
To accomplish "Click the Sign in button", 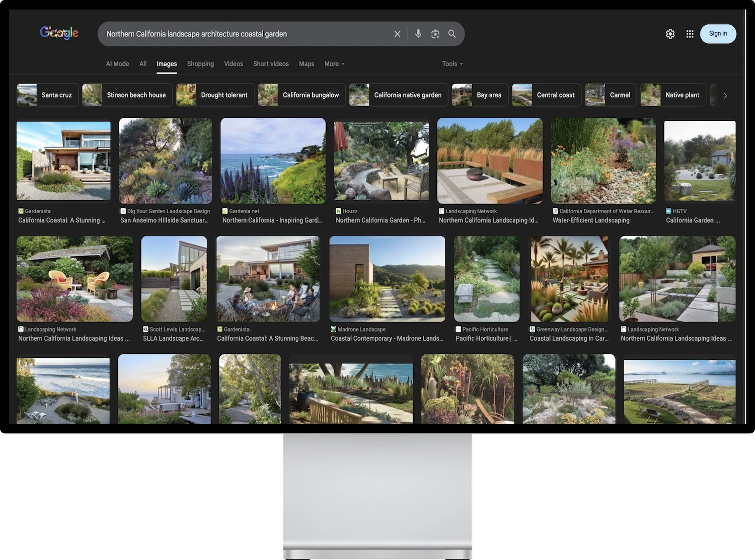I will [718, 34].
